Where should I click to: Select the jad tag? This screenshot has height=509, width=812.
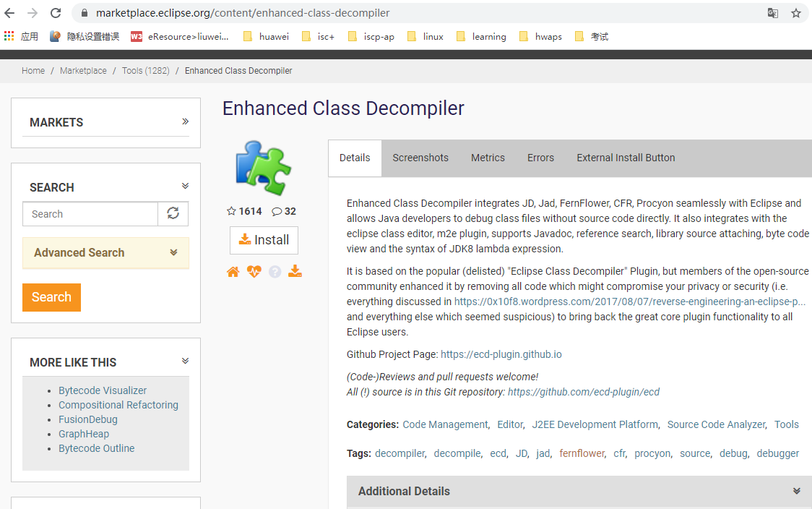tap(543, 453)
